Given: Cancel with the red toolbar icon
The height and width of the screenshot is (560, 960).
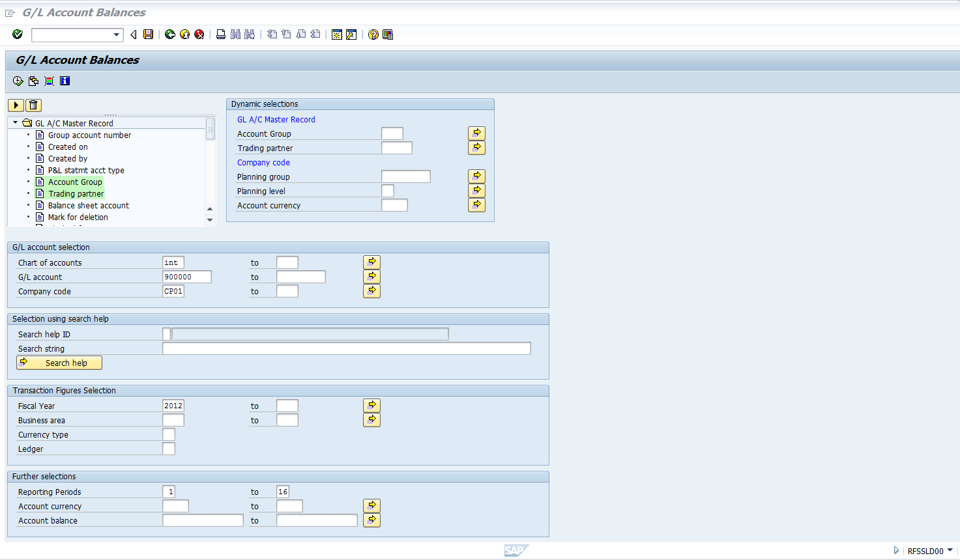Looking at the screenshot, I should [x=199, y=34].
